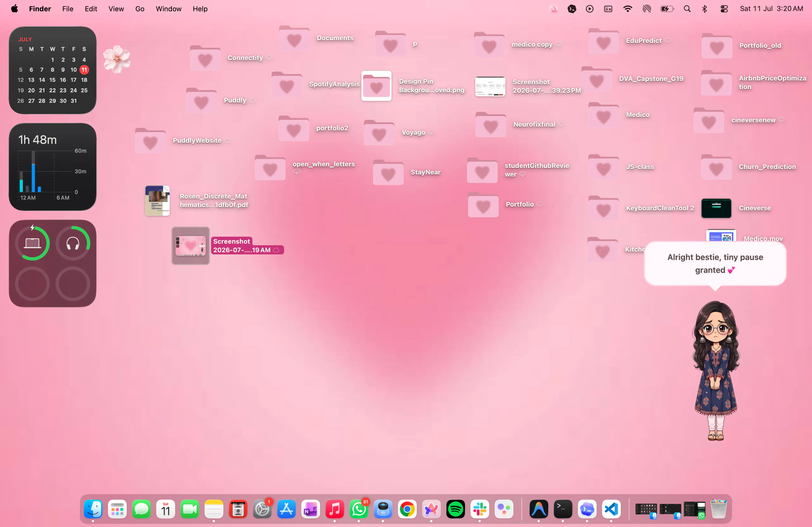Select the AirbnbPriceOptimization folder
This screenshot has height=527, width=812.
(x=716, y=83)
